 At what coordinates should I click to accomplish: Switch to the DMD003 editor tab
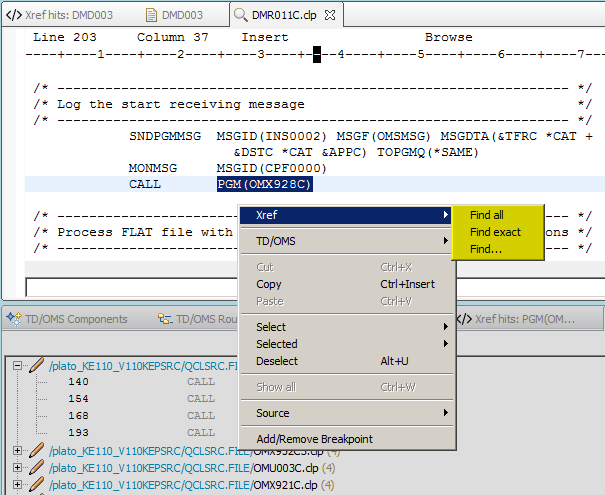(181, 15)
